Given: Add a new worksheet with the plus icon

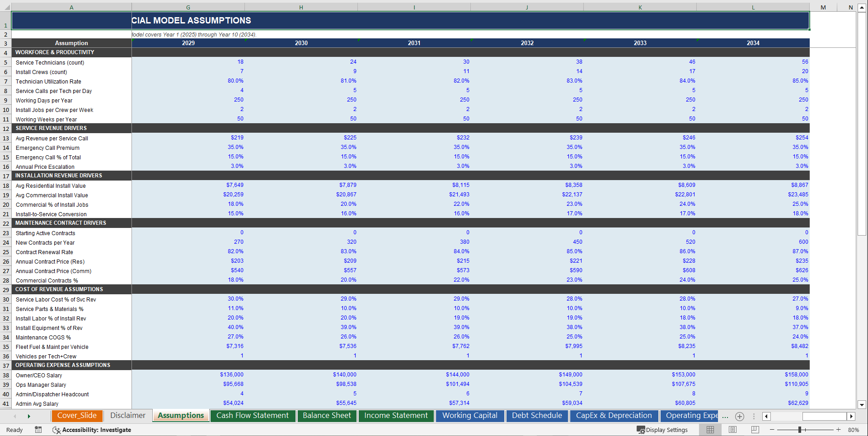Looking at the screenshot, I should (740, 416).
